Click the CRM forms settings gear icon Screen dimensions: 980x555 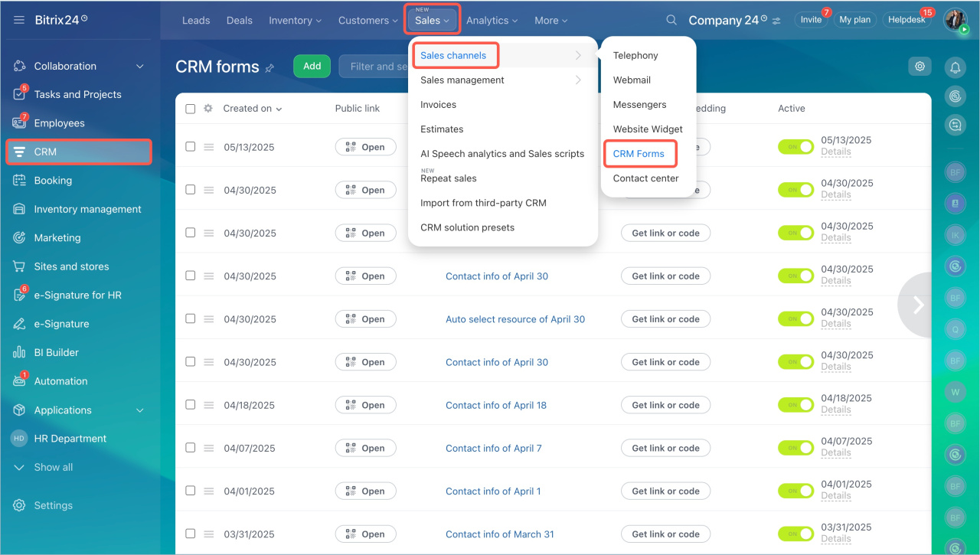[920, 67]
